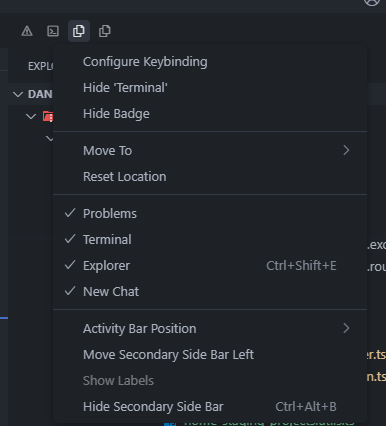
Task: Collapse the red folder tree chevron
Action: click(31, 116)
